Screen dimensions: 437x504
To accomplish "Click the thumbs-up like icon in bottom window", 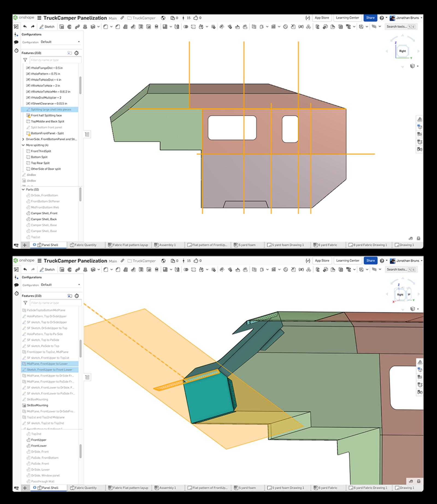I will tap(196, 261).
